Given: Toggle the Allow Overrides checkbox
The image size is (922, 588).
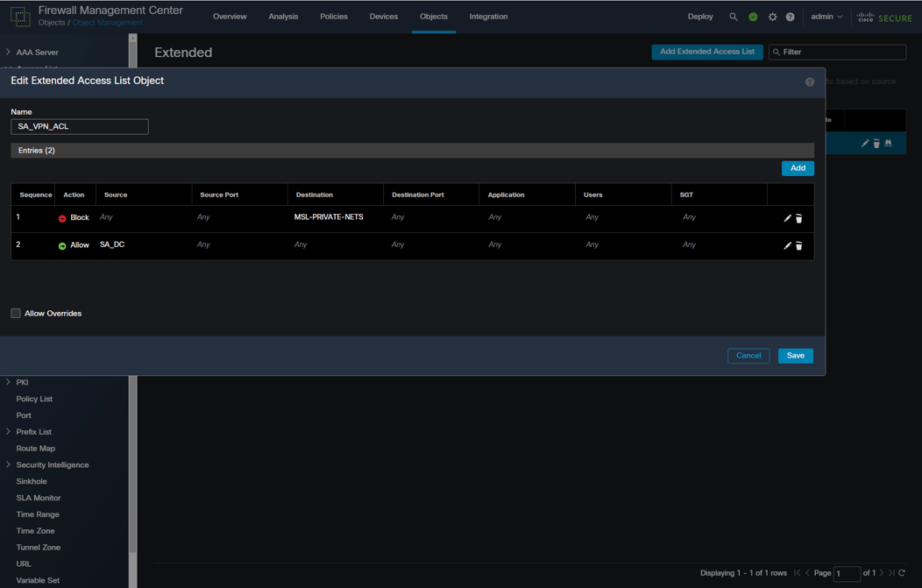Looking at the screenshot, I should (16, 314).
